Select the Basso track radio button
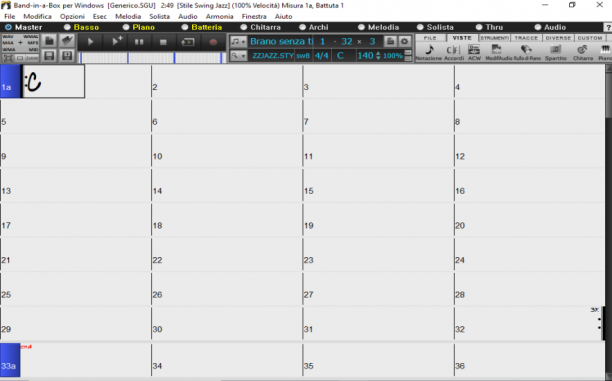612x381 pixels. pyautogui.click(x=67, y=27)
